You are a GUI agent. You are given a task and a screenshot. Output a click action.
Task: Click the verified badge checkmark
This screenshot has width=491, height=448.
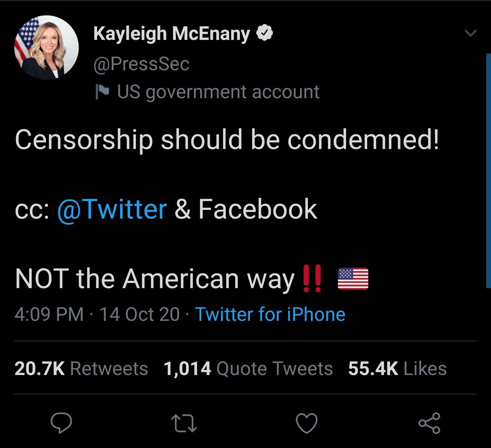point(265,33)
